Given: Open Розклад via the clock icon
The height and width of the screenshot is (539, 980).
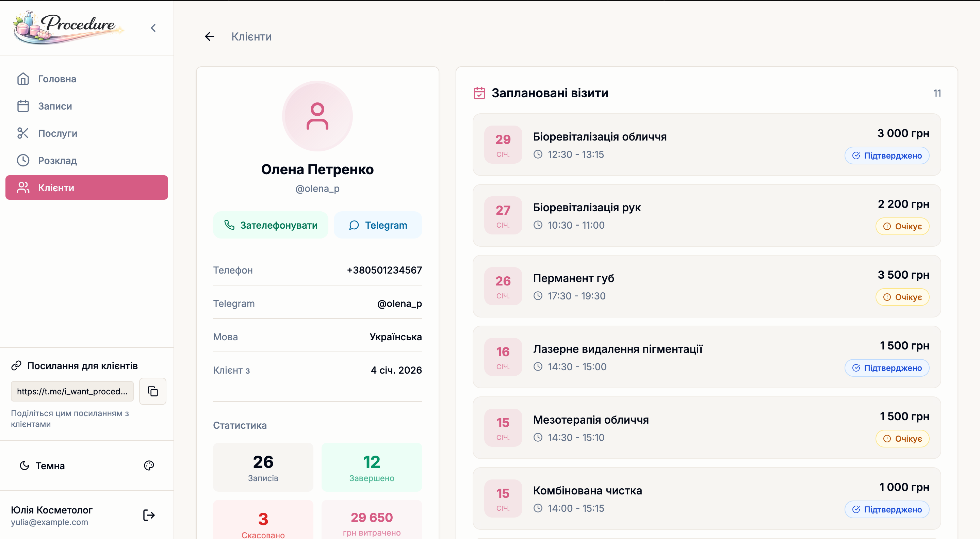Looking at the screenshot, I should point(23,160).
